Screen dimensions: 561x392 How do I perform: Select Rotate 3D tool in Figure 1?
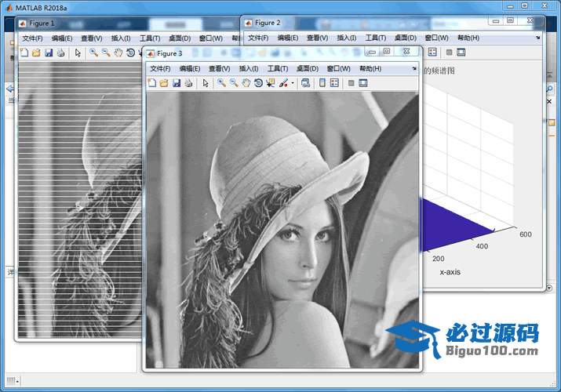point(130,53)
